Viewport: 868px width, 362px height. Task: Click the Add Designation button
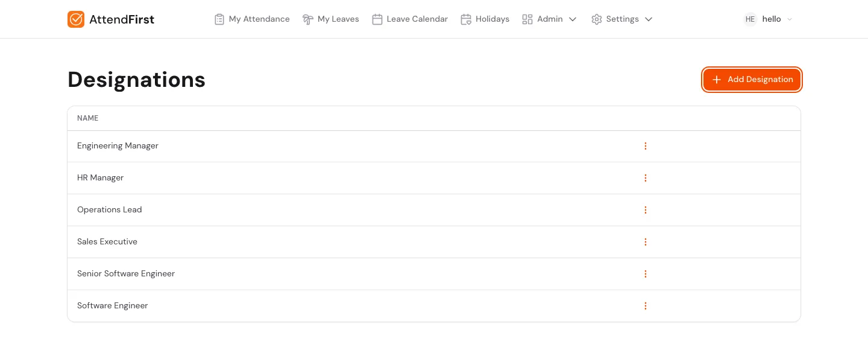[752, 80]
